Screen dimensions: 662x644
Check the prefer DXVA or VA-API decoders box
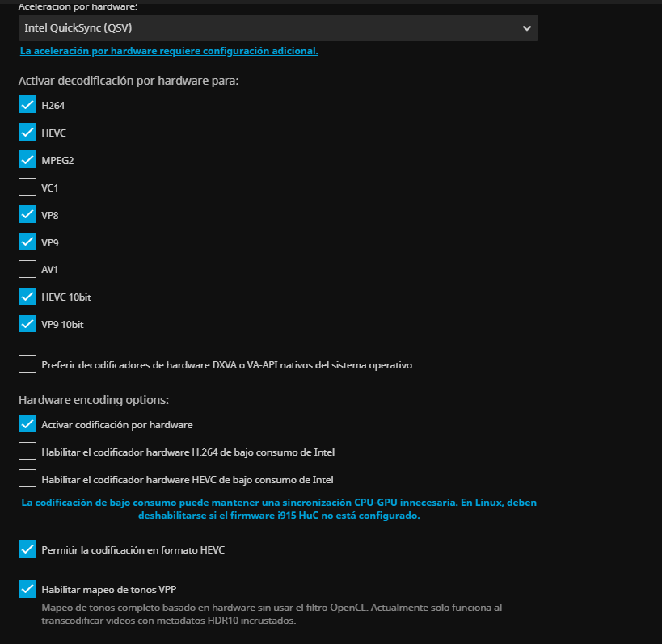pyautogui.click(x=27, y=364)
